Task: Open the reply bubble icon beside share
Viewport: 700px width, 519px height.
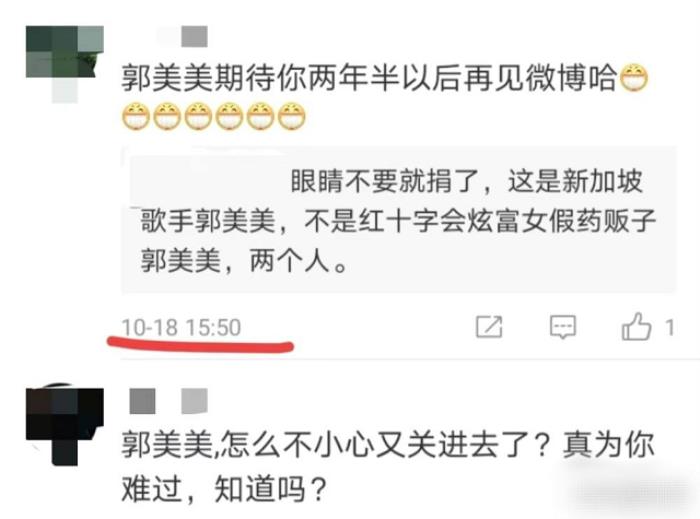Action: pos(562,327)
